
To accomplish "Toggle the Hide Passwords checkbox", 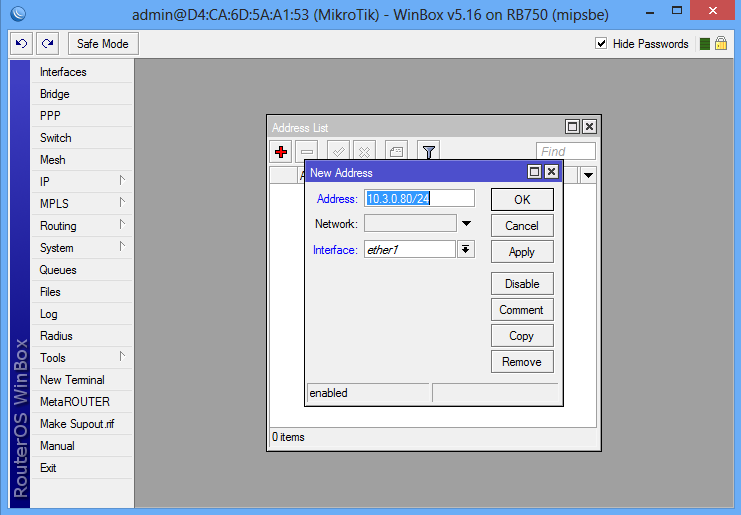I will [601, 43].
